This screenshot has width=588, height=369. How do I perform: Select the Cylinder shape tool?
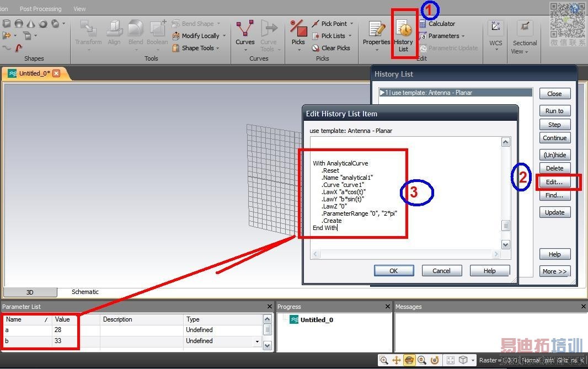[55, 24]
